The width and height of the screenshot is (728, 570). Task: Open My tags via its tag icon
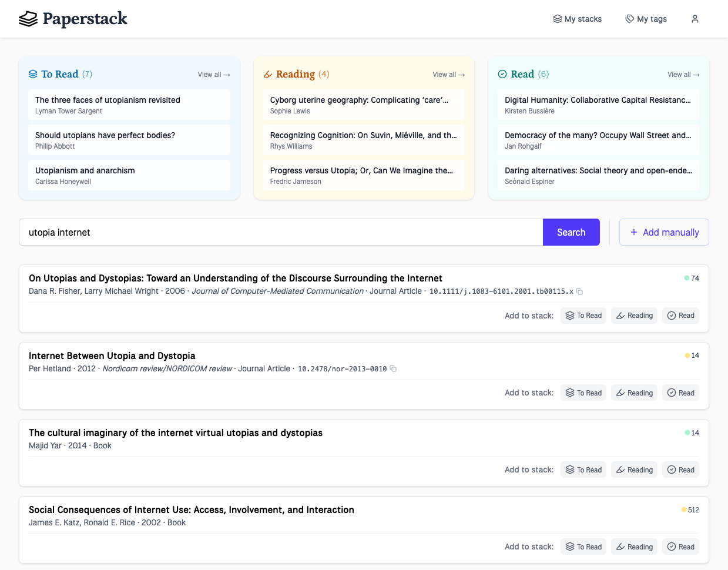point(628,19)
